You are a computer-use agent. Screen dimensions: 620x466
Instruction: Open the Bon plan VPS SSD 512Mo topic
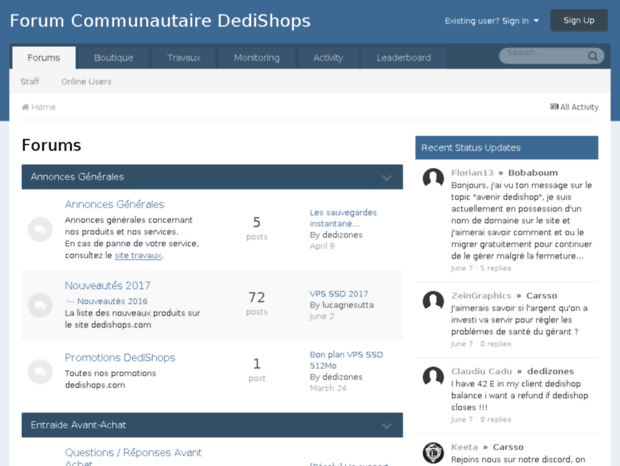[x=346, y=360]
